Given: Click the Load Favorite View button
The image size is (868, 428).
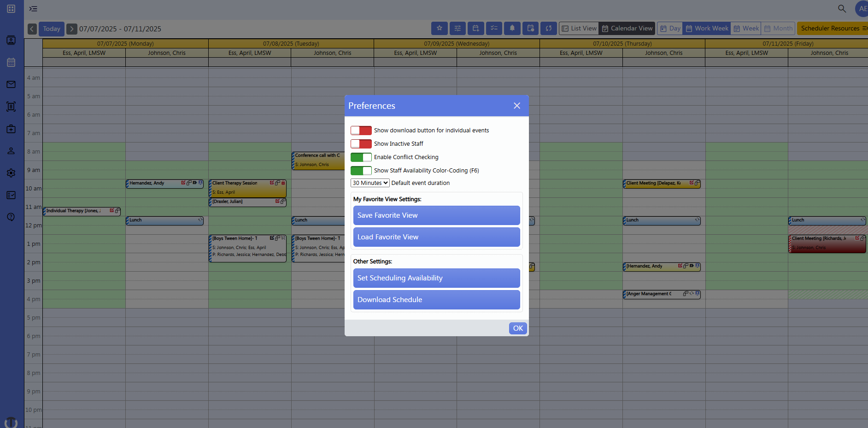Looking at the screenshot, I should tap(437, 237).
